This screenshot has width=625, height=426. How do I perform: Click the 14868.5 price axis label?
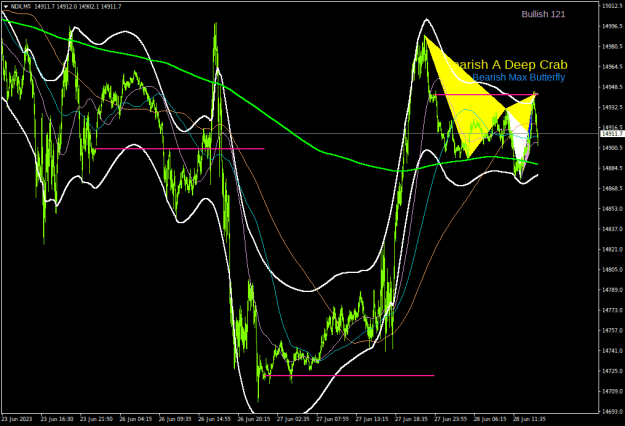point(613,188)
